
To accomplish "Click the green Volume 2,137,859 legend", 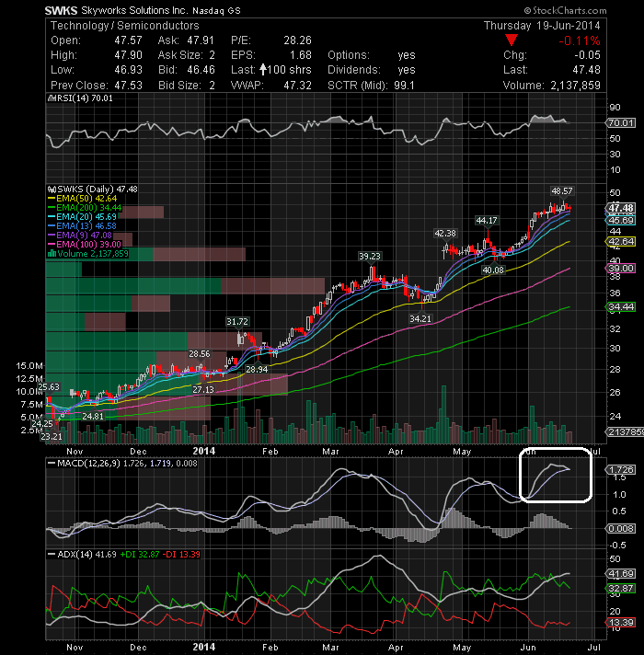I will [88, 254].
